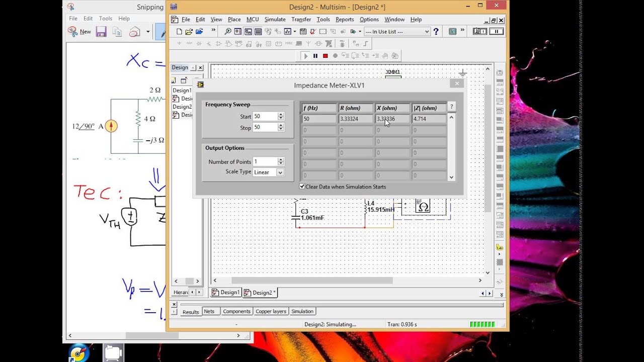The width and height of the screenshot is (644, 362).
Task: Click the R value 3.33324 cell
Action: pos(356,119)
